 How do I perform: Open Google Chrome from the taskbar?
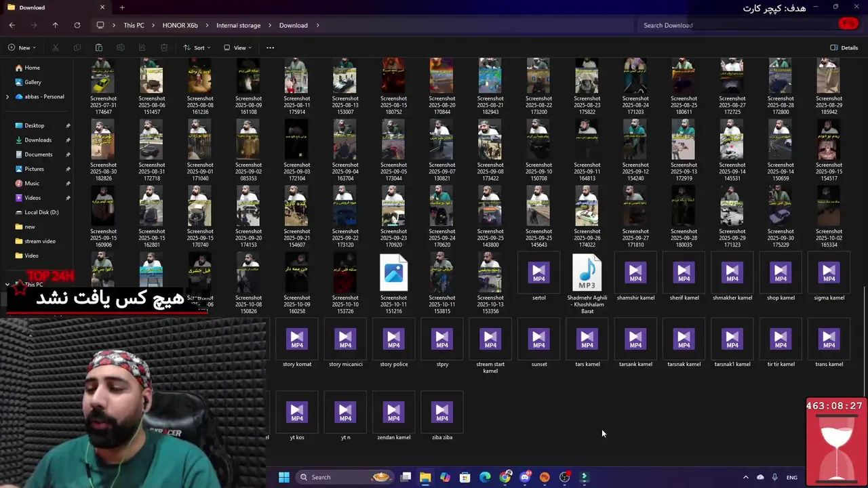[x=505, y=477]
